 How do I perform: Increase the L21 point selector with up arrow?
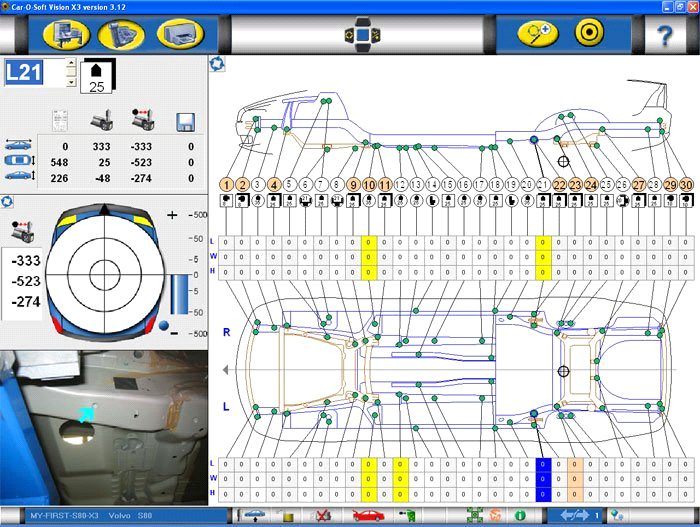point(70,65)
